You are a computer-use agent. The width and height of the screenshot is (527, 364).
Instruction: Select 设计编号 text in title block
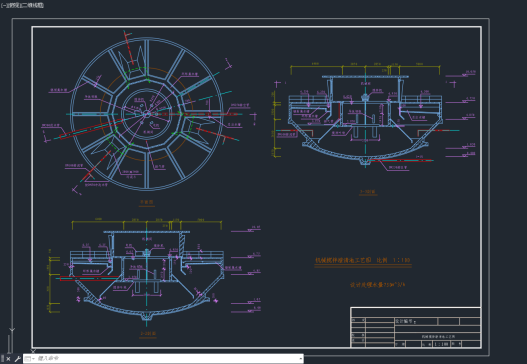404,321
